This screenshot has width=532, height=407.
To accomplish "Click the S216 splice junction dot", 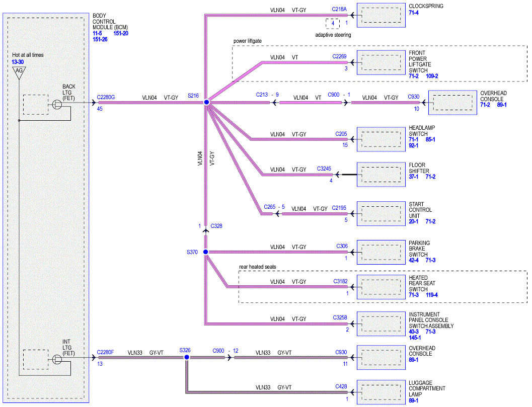I will [206, 102].
